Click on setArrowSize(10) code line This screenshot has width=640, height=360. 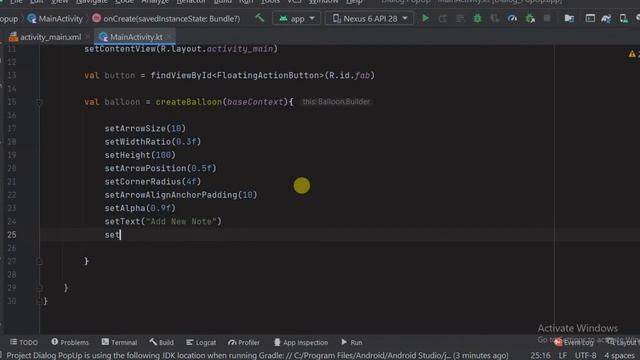click(145, 129)
